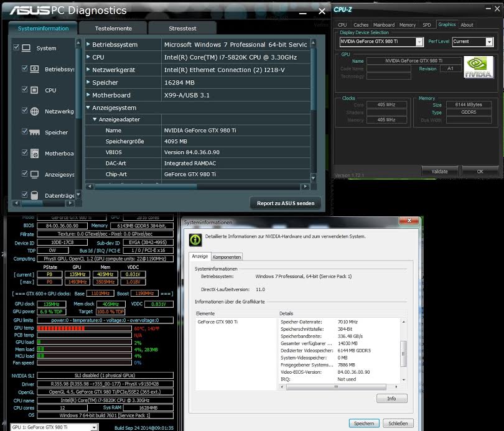The image size is (504, 431).
Task: Open the CPU tab in CPU-Z
Action: (x=342, y=25)
